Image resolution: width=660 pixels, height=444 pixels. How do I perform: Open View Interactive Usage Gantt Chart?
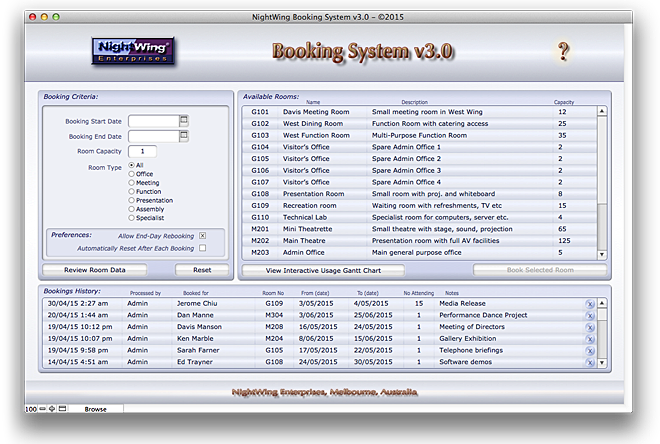[x=323, y=270]
